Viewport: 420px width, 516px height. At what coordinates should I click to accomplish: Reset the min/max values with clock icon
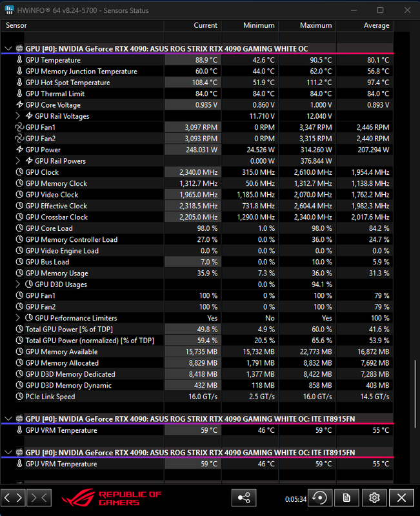coord(320,497)
